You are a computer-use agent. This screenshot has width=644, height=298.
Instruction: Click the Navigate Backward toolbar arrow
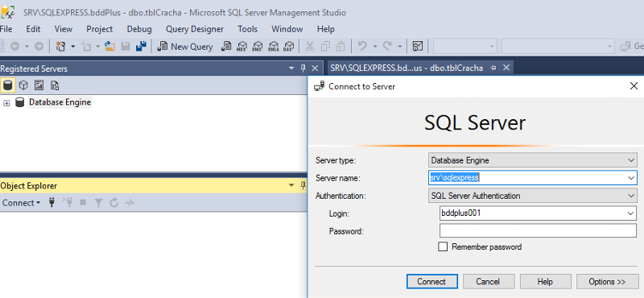(14, 47)
